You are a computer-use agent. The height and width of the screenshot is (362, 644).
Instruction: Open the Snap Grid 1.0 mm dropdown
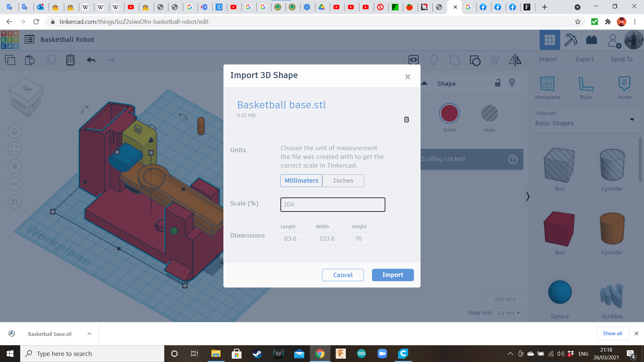[x=508, y=313]
